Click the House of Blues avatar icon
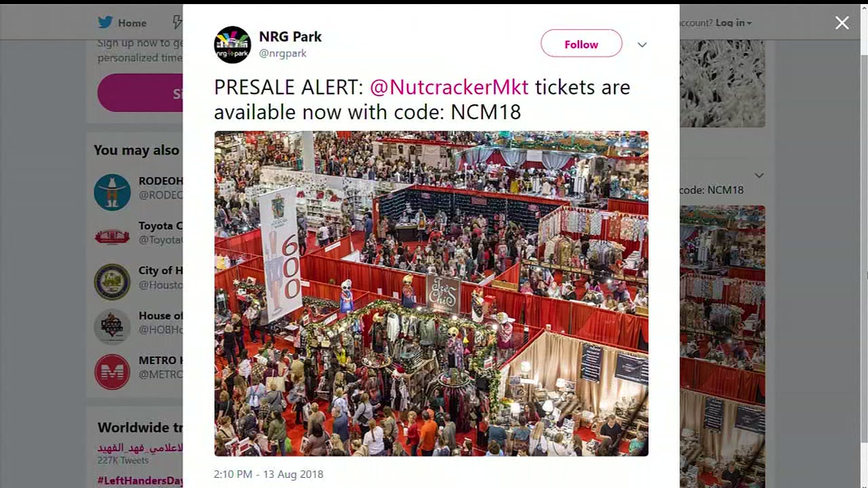 tap(112, 327)
